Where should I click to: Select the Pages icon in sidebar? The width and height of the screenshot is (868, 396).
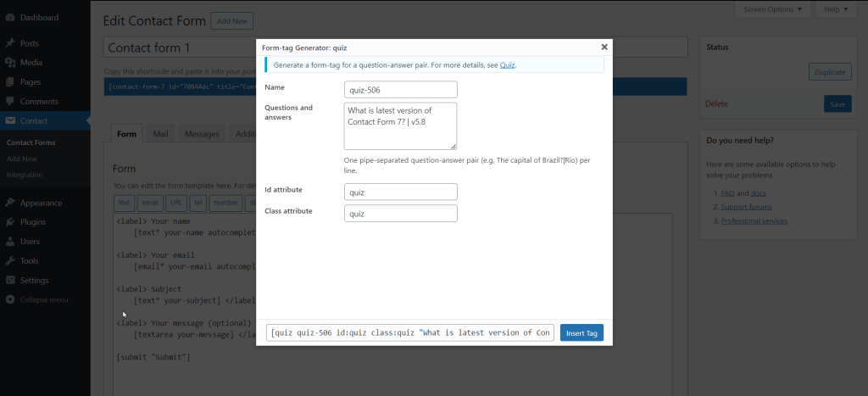pyautogui.click(x=10, y=82)
